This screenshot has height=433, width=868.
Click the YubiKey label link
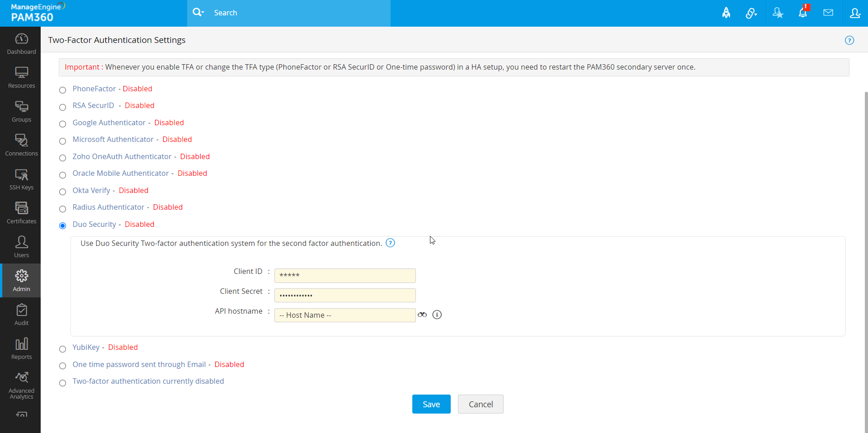point(86,347)
